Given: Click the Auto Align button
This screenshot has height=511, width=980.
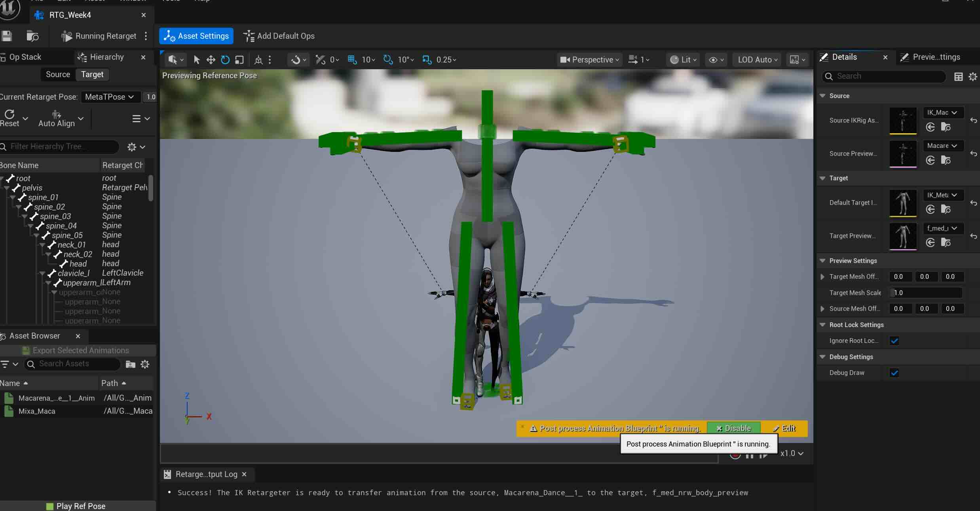Looking at the screenshot, I should coord(57,118).
